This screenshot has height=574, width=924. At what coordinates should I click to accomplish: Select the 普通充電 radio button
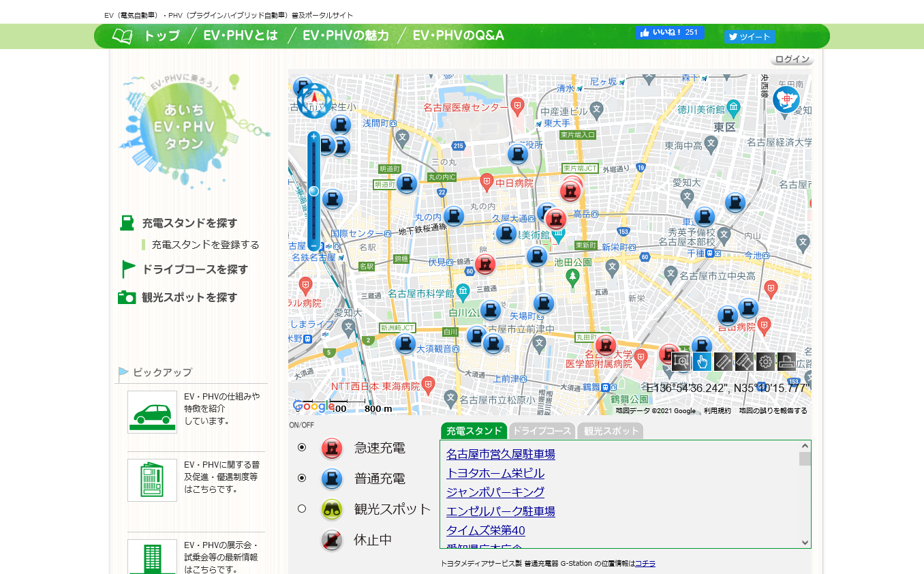click(x=302, y=478)
